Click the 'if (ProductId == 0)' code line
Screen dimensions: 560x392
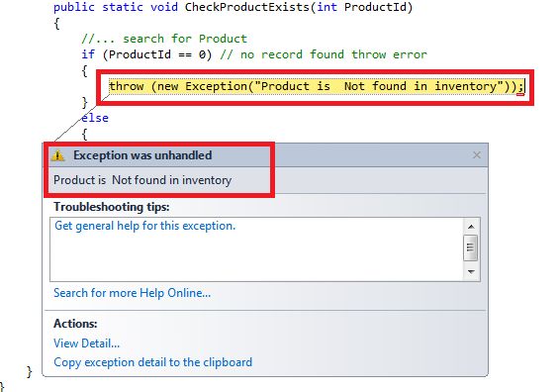coord(254,54)
